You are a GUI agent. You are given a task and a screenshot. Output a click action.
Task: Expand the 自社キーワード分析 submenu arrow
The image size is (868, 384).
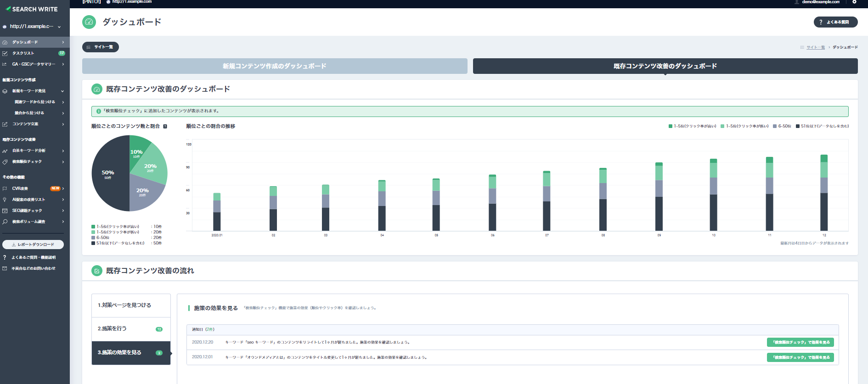(63, 151)
